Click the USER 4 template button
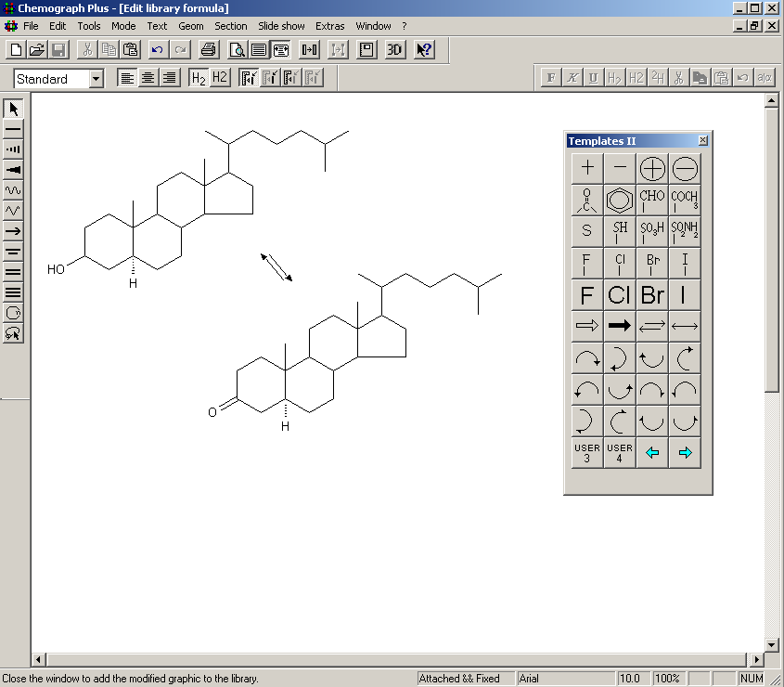 [x=620, y=453]
